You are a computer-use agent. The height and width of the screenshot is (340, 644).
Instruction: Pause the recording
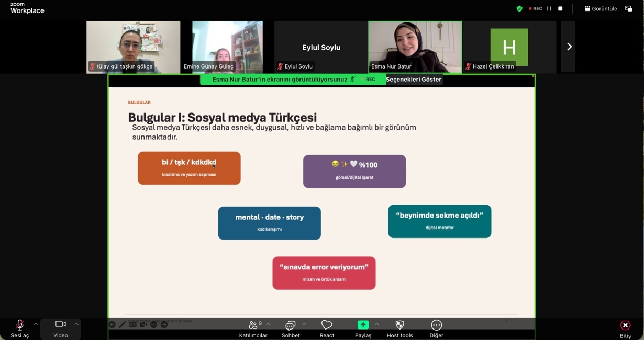pyautogui.click(x=549, y=9)
